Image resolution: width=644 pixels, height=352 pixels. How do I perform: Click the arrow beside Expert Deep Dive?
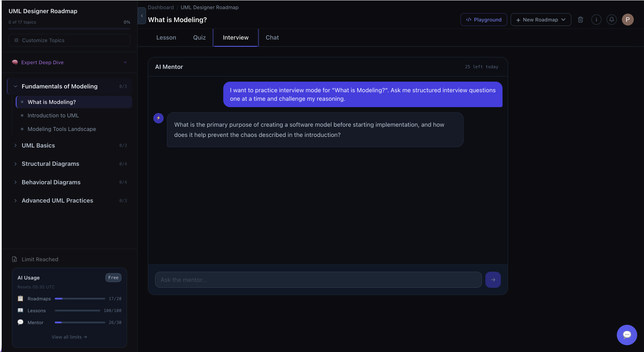pyautogui.click(x=125, y=62)
